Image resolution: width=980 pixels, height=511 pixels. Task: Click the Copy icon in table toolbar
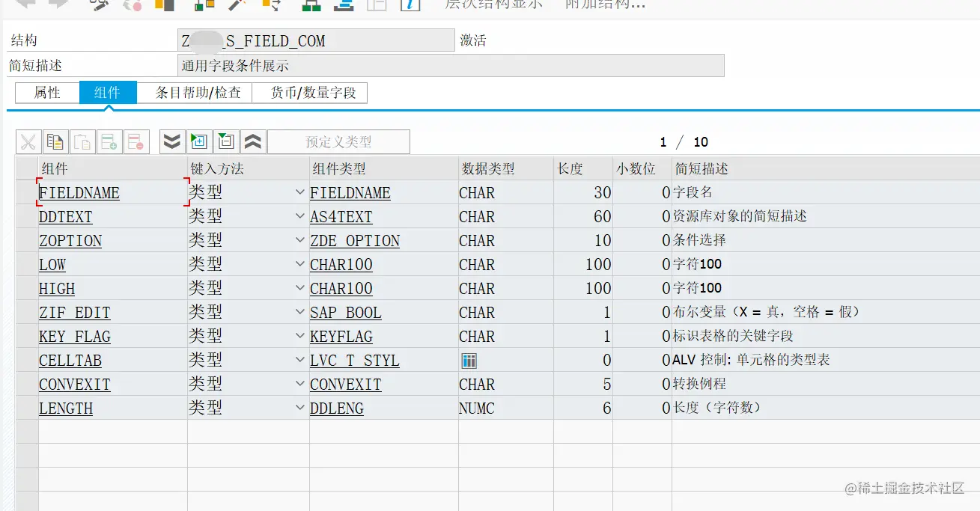click(55, 141)
